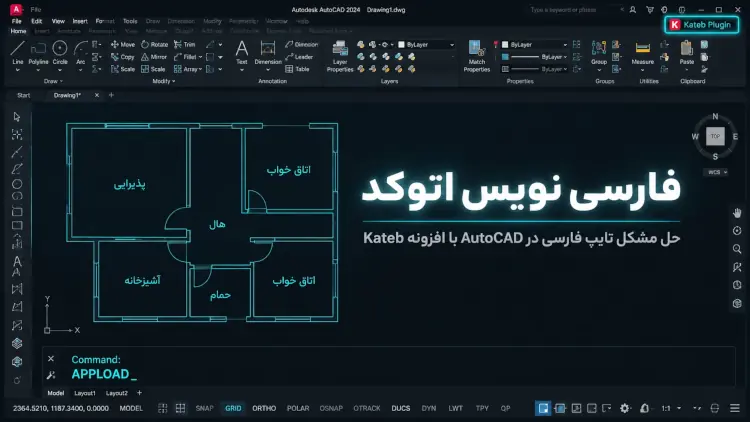Viewport: 750px width, 422px height.
Task: Open the WCS dropdown under the ViewCube
Action: pos(717,172)
